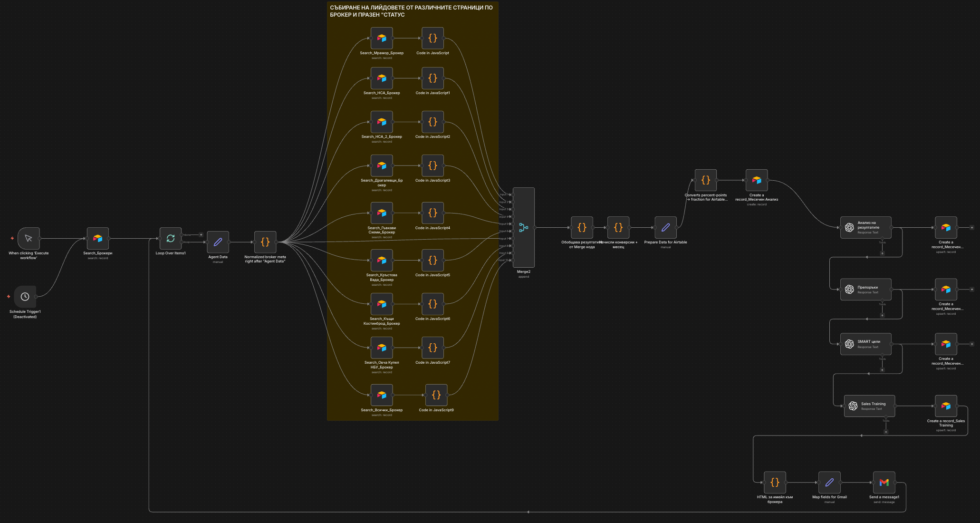Add node after Препоръки's Create a record
The image size is (980, 523).
[x=971, y=289]
